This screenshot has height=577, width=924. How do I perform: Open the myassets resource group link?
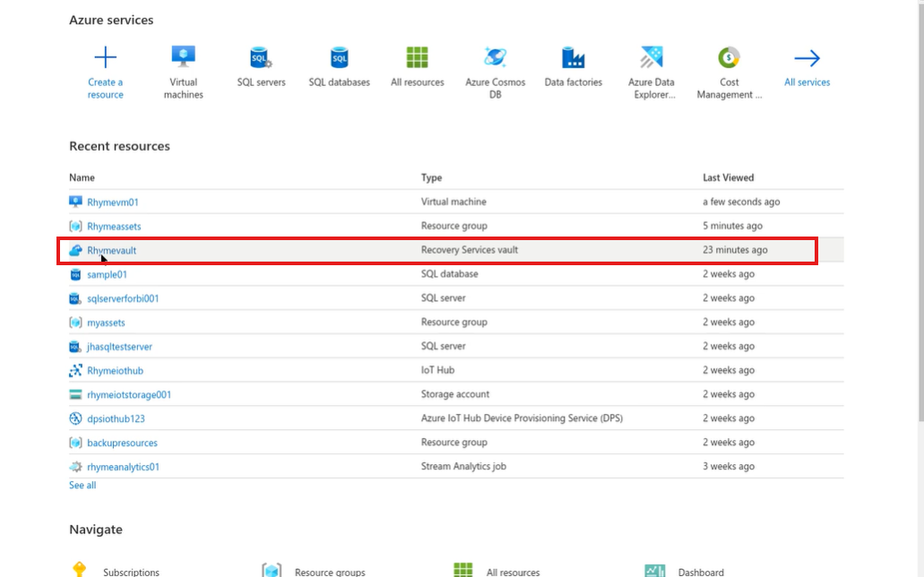[x=106, y=323]
